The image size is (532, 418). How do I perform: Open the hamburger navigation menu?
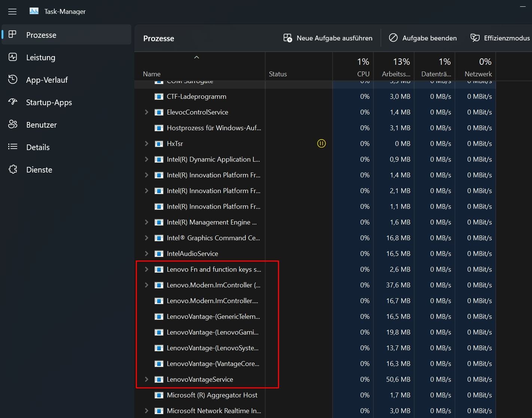(x=12, y=12)
